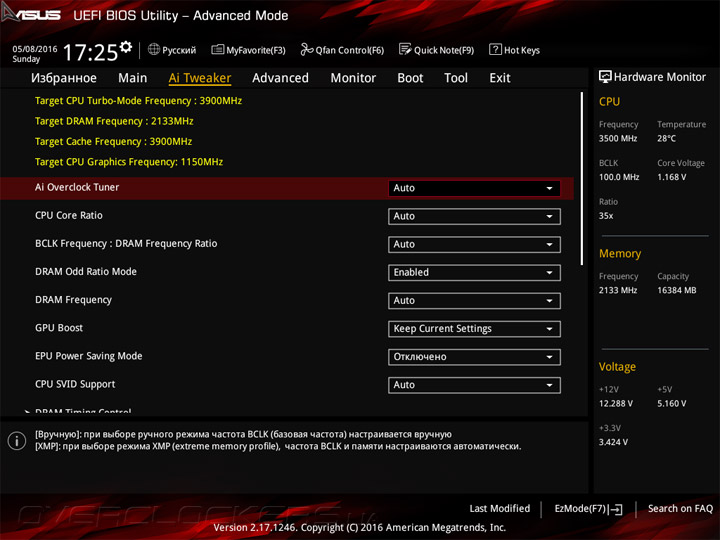Screen dimensions: 720x540
Task: Open BCLK Frequency DRAM Ratio dropdown
Action: click(x=474, y=244)
